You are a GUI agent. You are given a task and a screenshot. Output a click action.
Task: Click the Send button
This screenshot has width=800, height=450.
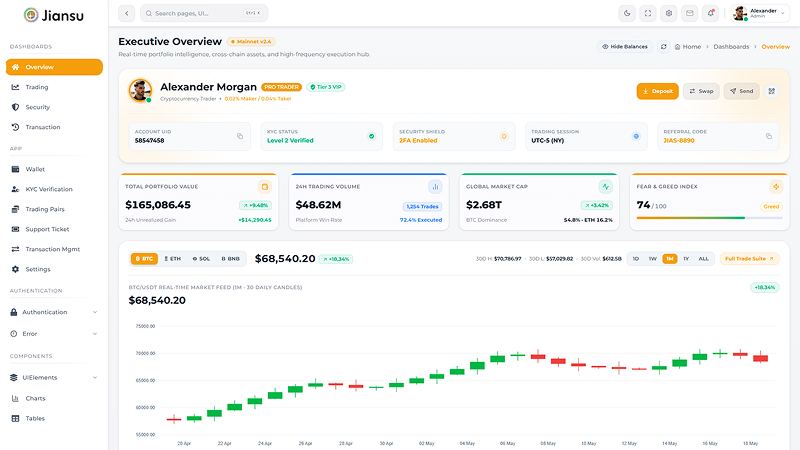point(741,91)
